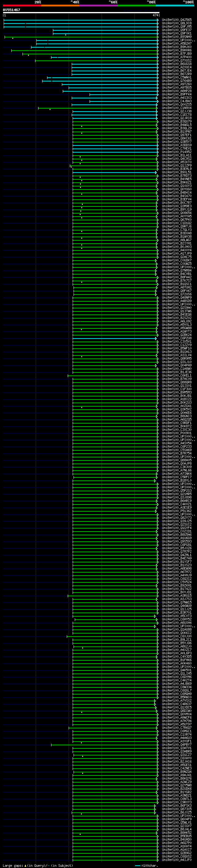The width and height of the screenshot is (197, 868).
Task: Click the =100char. scale legend
Action: point(147,866)
